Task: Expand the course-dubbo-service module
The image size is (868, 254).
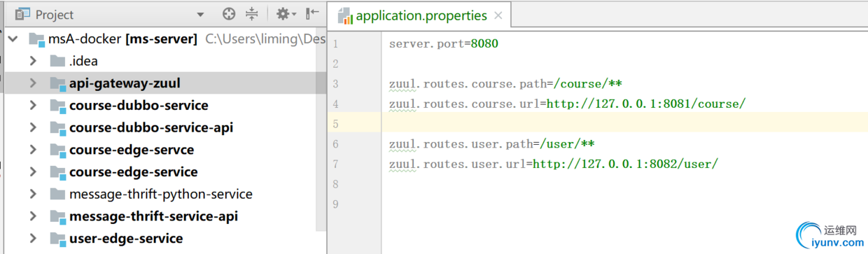Action: (33, 106)
